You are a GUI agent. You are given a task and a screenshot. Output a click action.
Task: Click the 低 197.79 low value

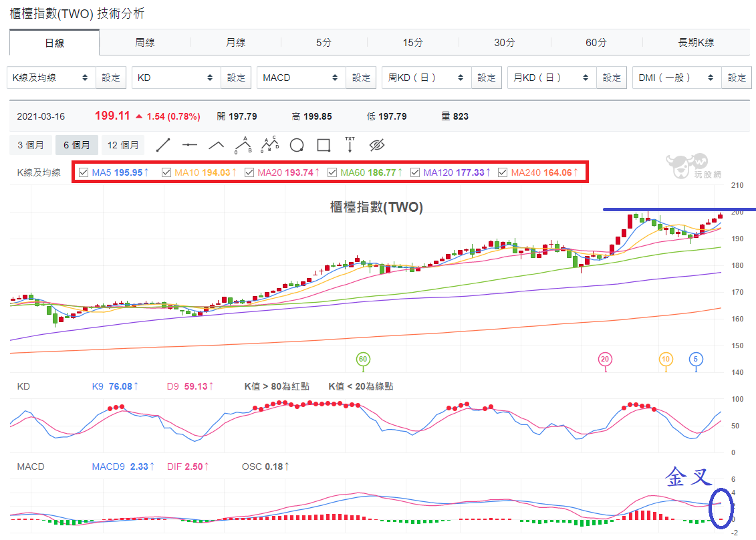point(386,117)
